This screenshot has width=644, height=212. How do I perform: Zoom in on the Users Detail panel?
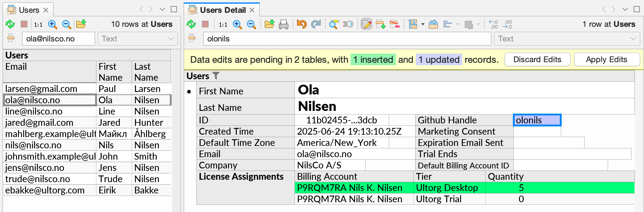click(237, 24)
